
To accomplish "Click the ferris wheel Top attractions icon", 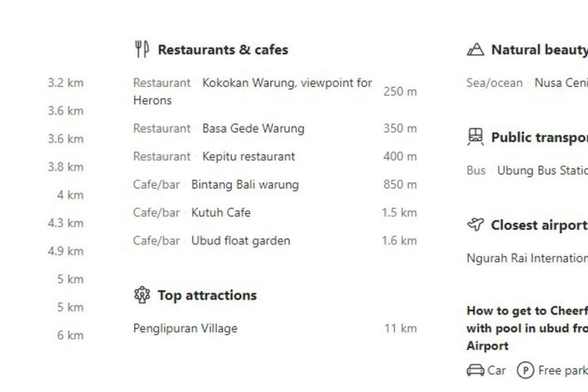I will tap(142, 295).
